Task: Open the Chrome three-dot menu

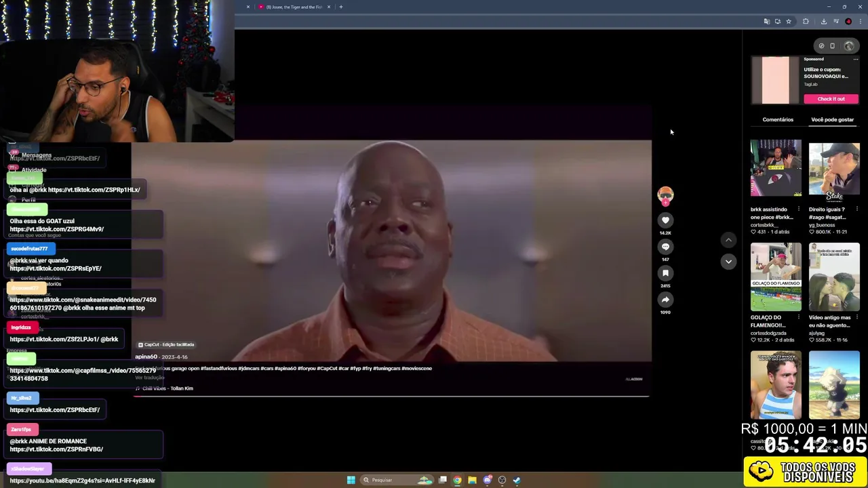Action: 860,22
